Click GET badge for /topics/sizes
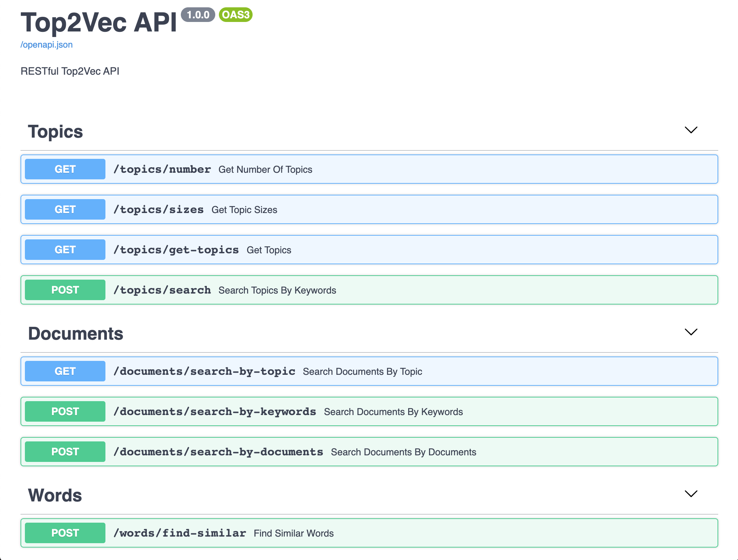This screenshot has height=560, width=738. [65, 209]
